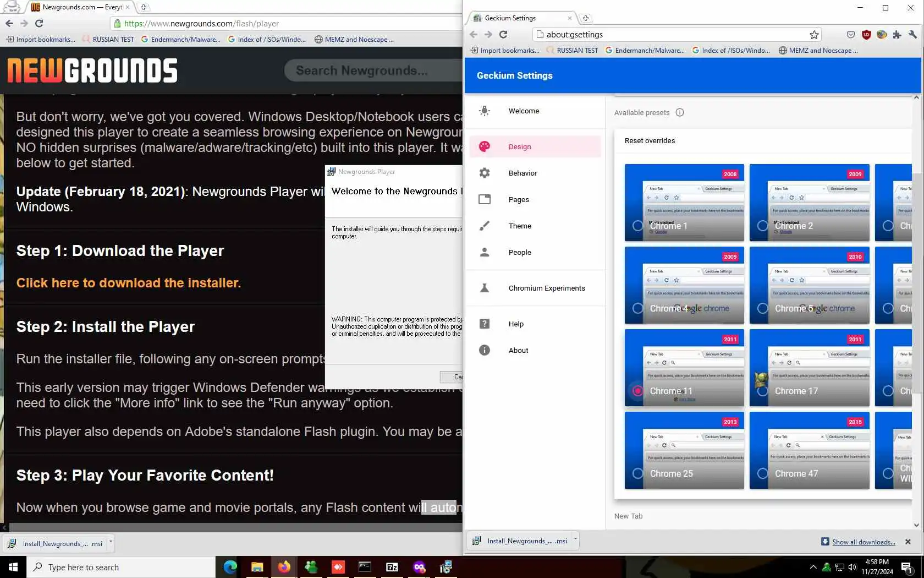The image size is (924, 578).
Task: Launch 7-Zip from the taskbar
Action: pos(392,567)
